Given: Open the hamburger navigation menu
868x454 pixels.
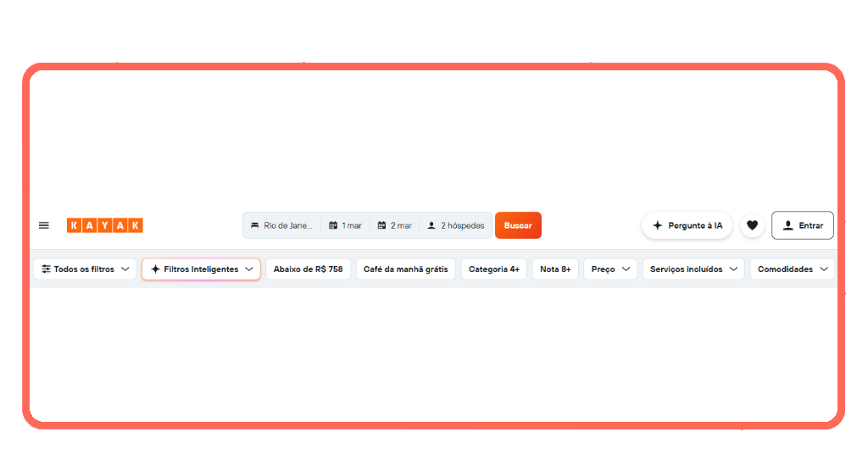Looking at the screenshot, I should (x=44, y=225).
